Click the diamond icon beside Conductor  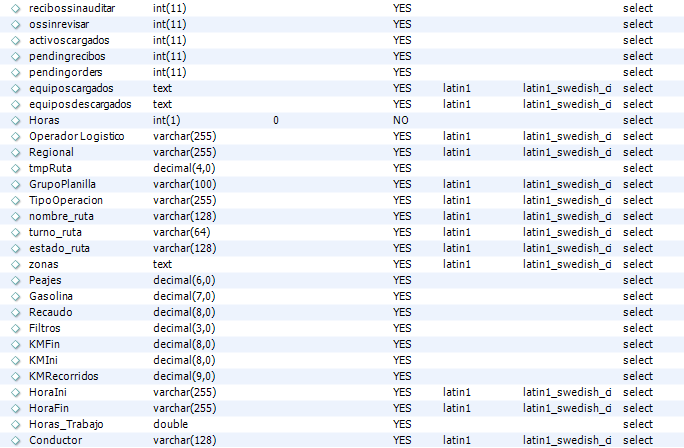[x=16, y=440]
